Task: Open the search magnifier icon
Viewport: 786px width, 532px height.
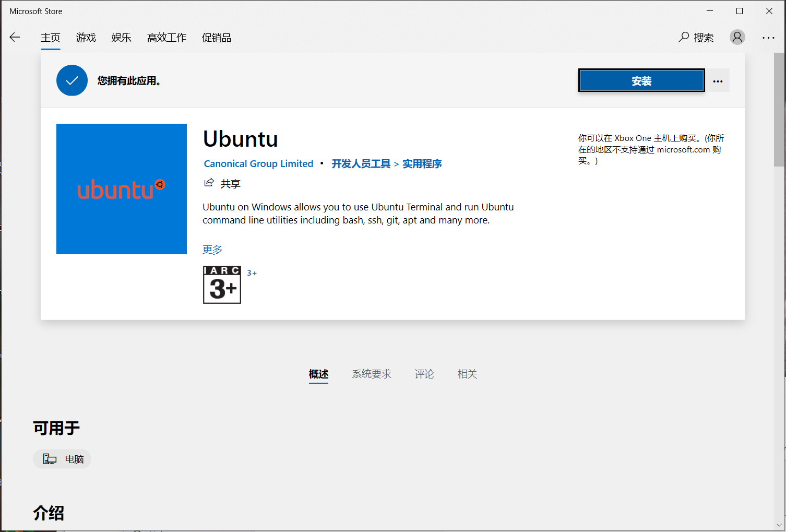Action: click(x=684, y=37)
